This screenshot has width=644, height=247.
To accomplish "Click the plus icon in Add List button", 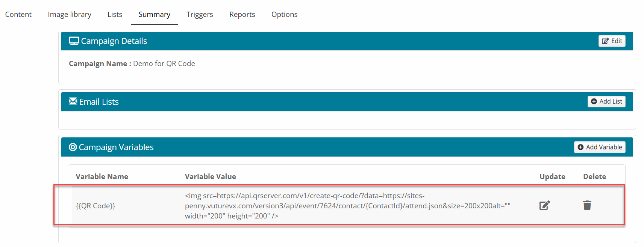I will pos(594,101).
